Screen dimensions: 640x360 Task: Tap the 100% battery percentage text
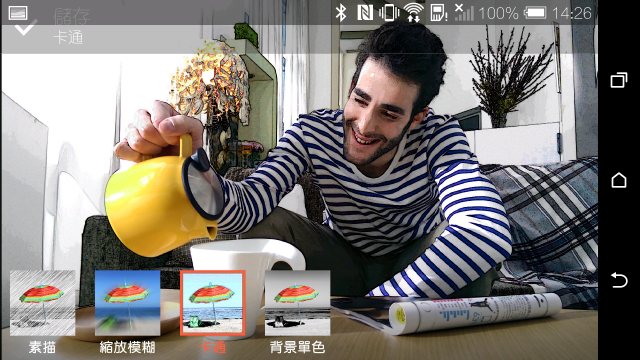click(x=498, y=13)
